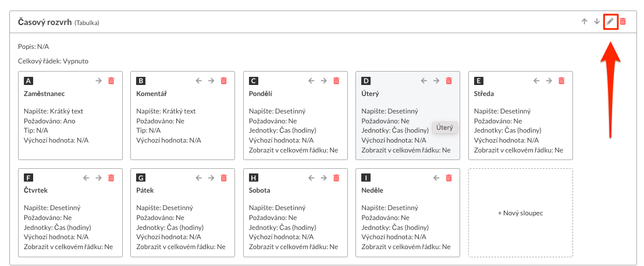
Task: Delete the Úterý column
Action: click(x=449, y=81)
